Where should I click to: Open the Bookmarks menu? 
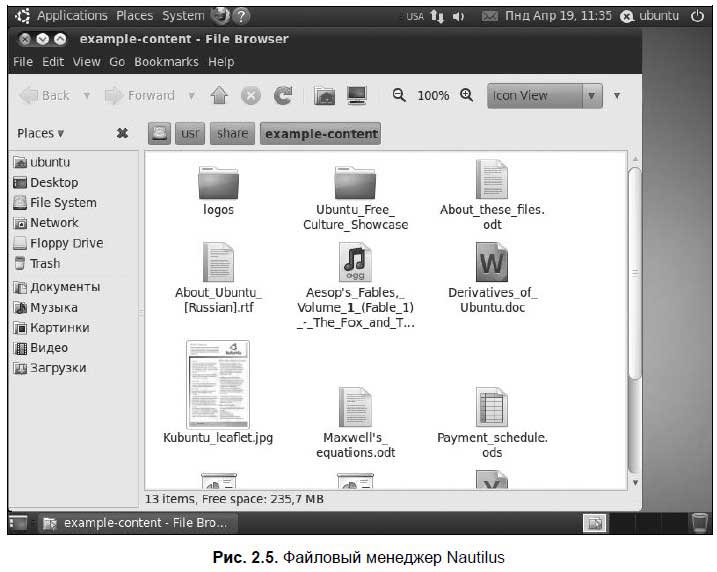(x=166, y=62)
